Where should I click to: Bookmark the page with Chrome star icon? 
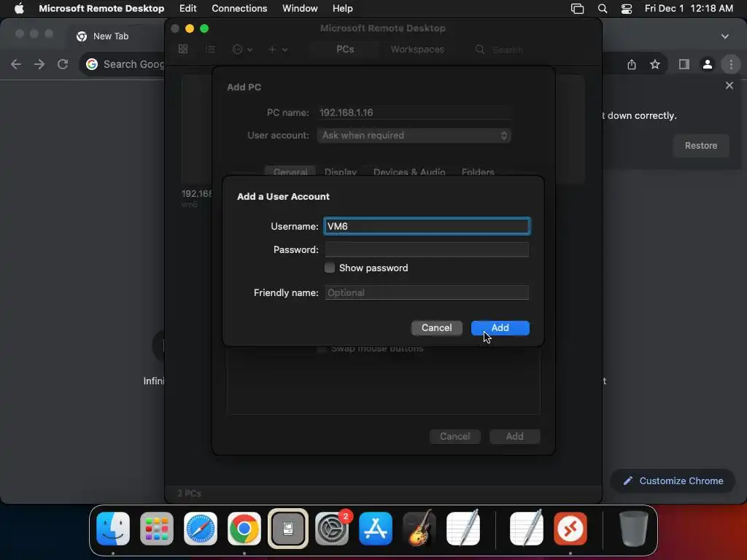[x=655, y=64]
